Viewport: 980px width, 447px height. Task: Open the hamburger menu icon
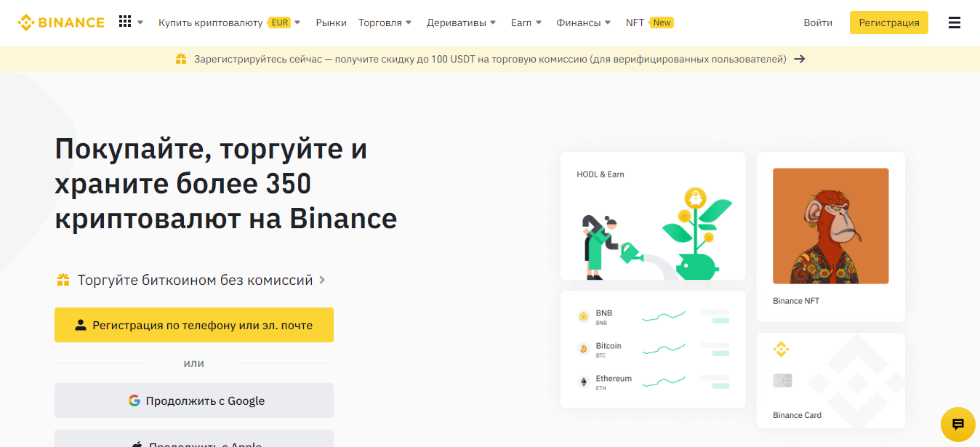tap(955, 23)
